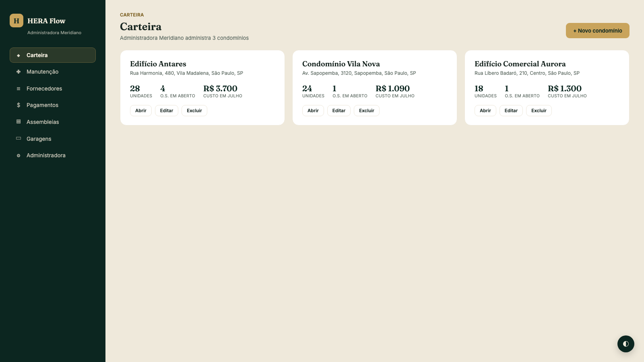Screen dimensions: 644x362
Task: Open Condomínio Vila Nova with Abrir
Action: tap(313, 111)
